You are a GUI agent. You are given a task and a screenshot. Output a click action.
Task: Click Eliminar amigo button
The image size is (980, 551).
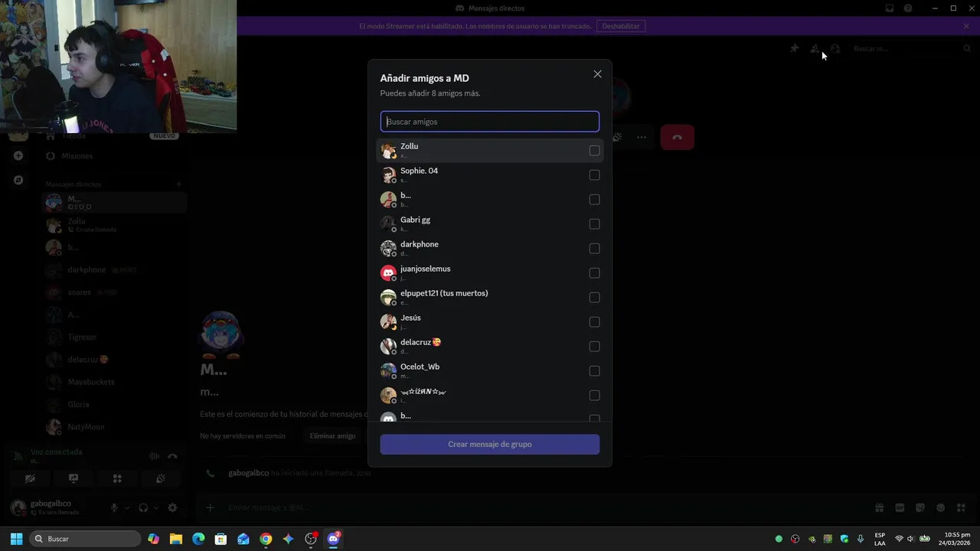[332, 435]
